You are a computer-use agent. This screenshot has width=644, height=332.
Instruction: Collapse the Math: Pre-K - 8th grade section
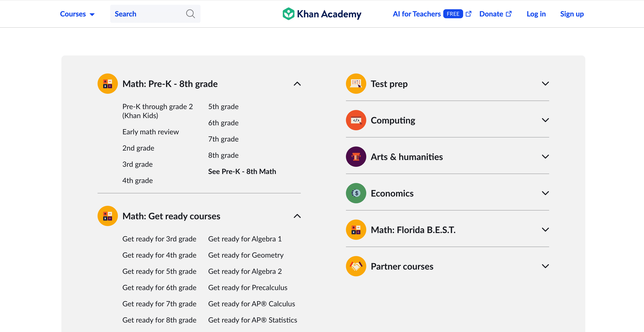pyautogui.click(x=297, y=84)
